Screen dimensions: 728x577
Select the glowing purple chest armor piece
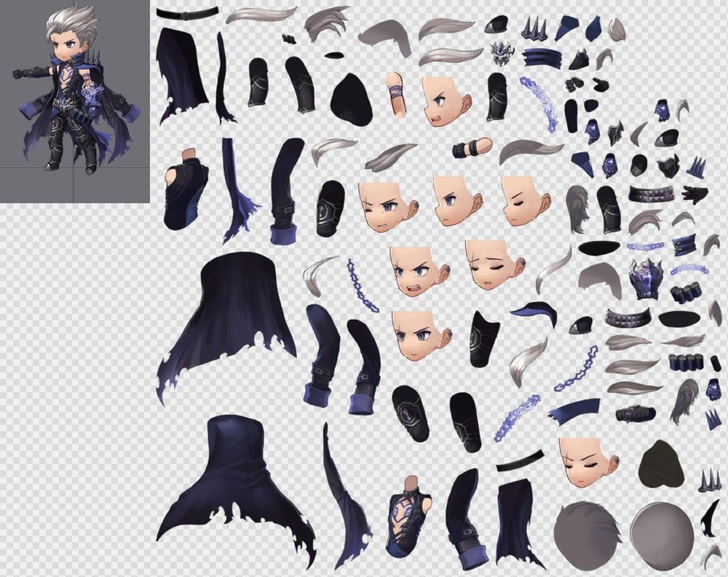tap(645, 278)
